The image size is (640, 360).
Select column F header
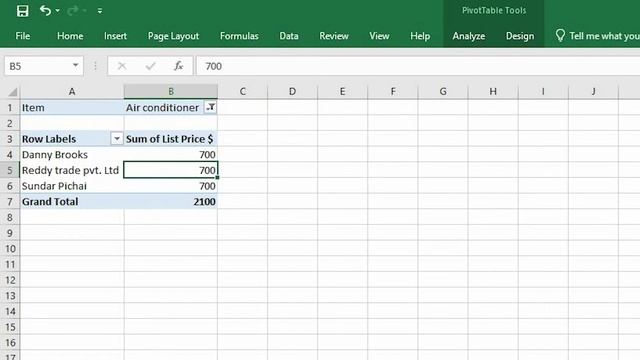[393, 91]
